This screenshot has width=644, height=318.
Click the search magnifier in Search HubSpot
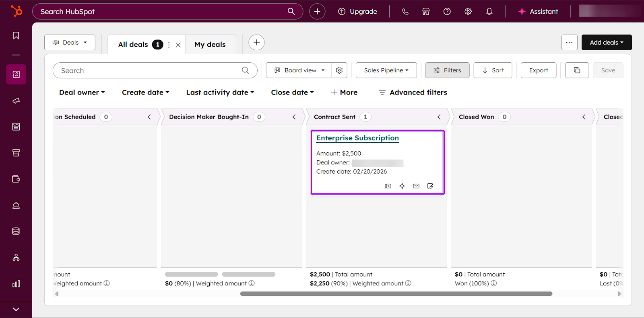click(x=291, y=11)
